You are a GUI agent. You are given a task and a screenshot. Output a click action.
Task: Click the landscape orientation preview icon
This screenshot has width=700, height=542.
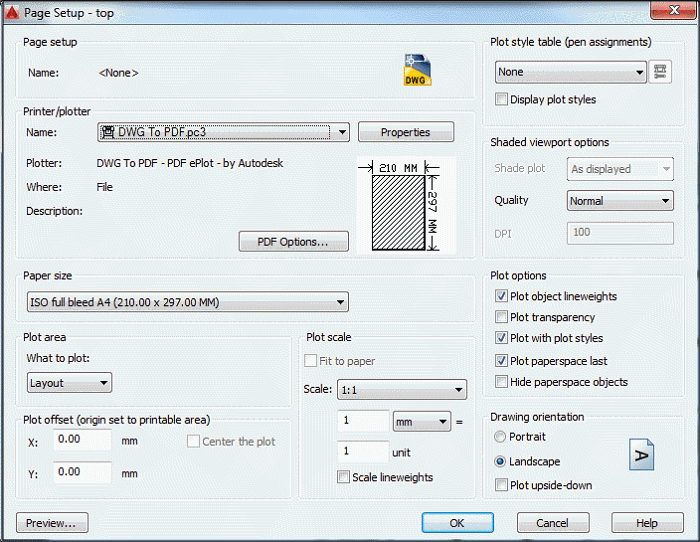[x=641, y=456]
